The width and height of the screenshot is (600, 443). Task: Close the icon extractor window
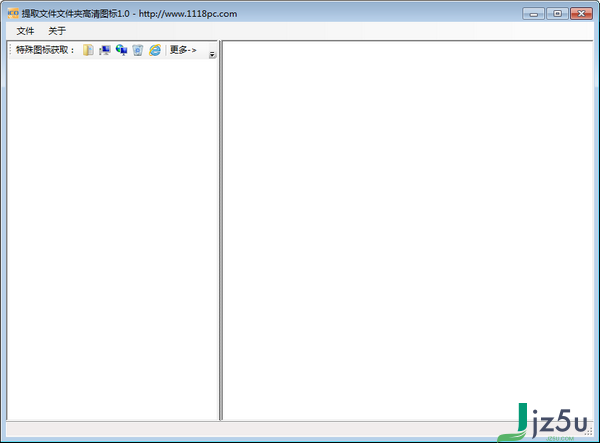[x=581, y=14]
